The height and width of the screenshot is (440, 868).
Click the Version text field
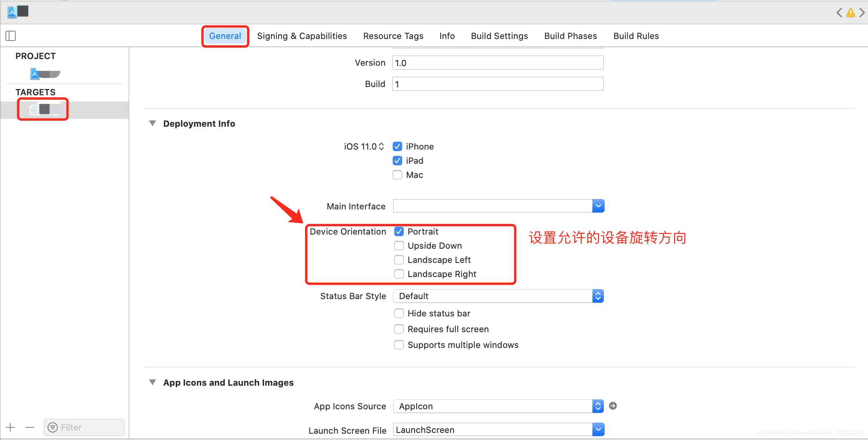tap(497, 63)
